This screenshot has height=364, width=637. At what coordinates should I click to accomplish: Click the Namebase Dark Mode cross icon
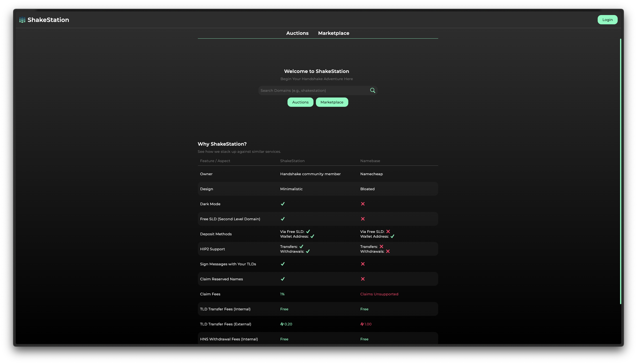pos(363,204)
